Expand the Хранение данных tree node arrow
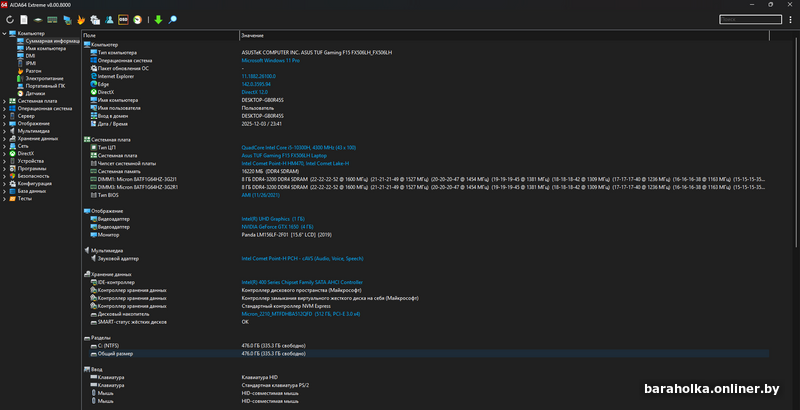The height and width of the screenshot is (410, 800). tap(4, 139)
